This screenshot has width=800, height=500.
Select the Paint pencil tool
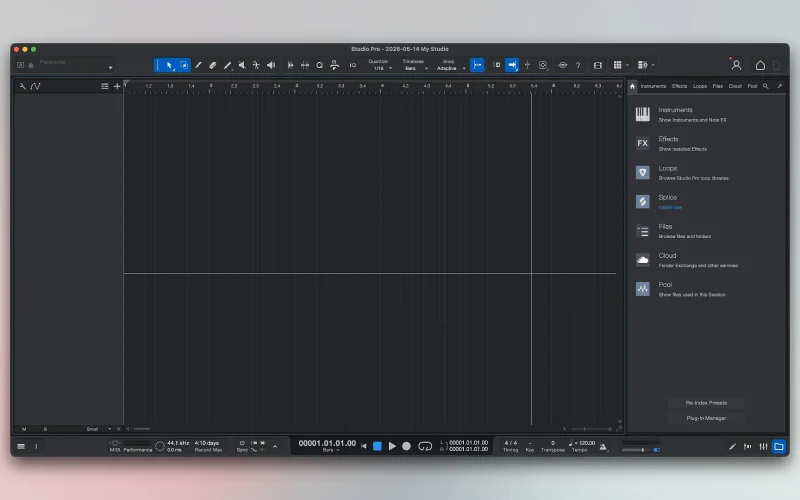click(198, 65)
